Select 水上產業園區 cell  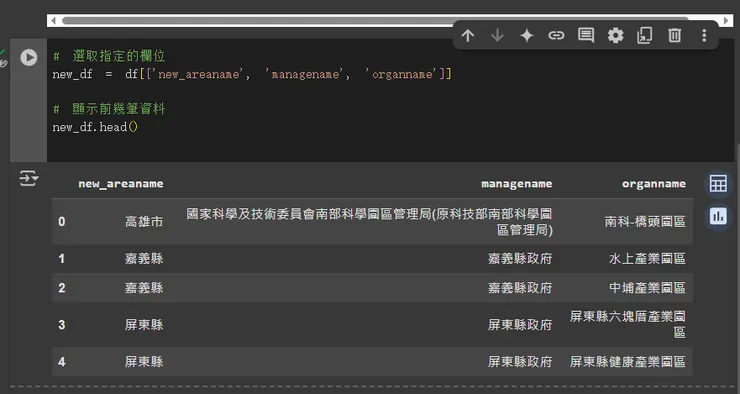tap(647, 259)
